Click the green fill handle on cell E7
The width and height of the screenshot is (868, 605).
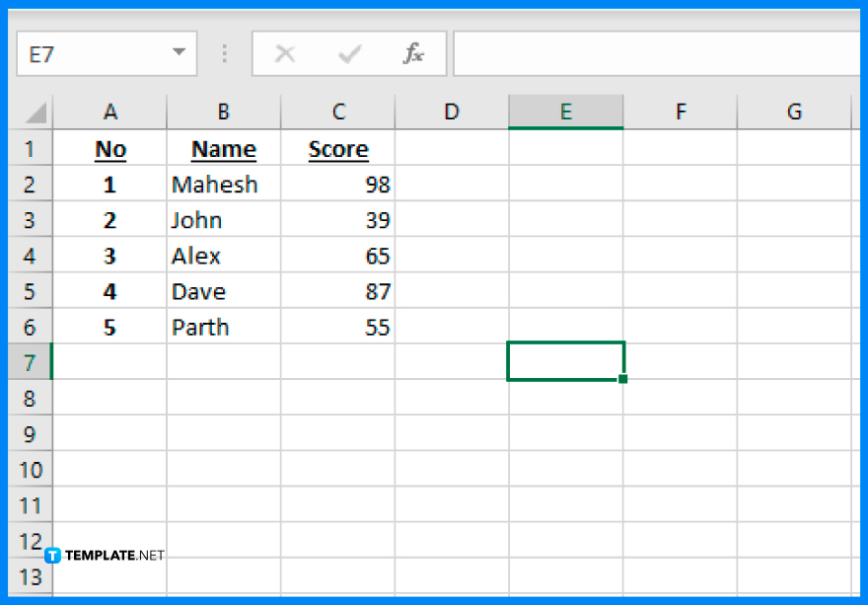[x=624, y=378]
